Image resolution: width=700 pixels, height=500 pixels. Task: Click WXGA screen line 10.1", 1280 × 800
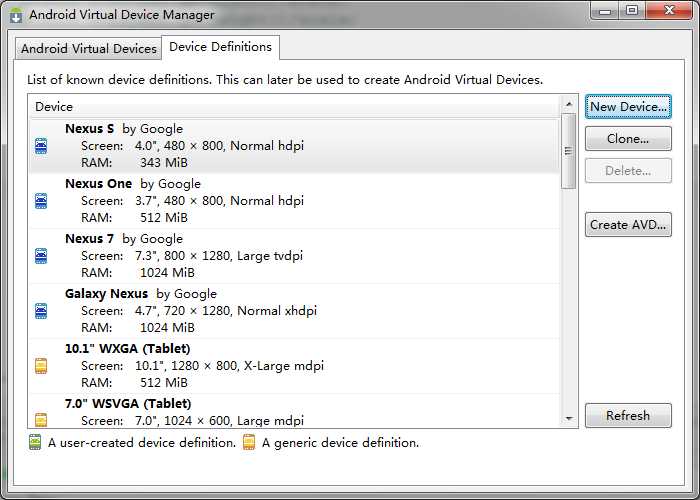202,366
